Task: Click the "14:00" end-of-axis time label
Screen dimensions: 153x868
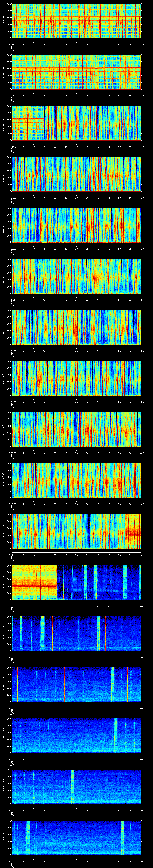Action: pyautogui.click(x=141, y=657)
